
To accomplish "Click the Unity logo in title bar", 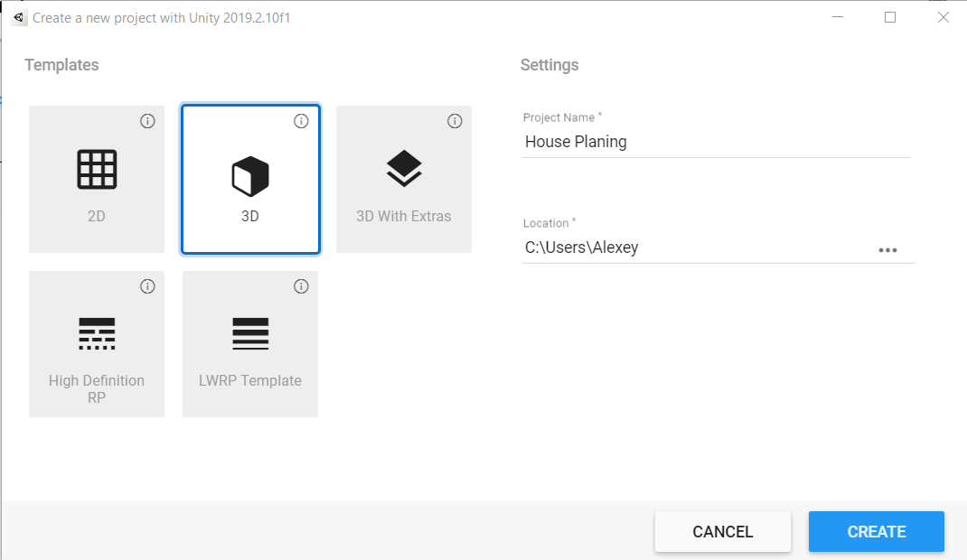I will pyautogui.click(x=19, y=17).
